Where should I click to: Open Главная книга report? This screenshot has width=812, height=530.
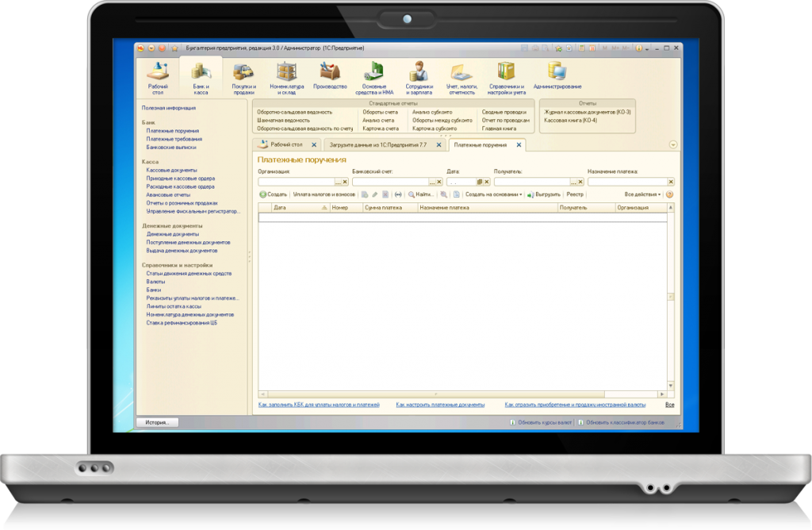coord(500,129)
